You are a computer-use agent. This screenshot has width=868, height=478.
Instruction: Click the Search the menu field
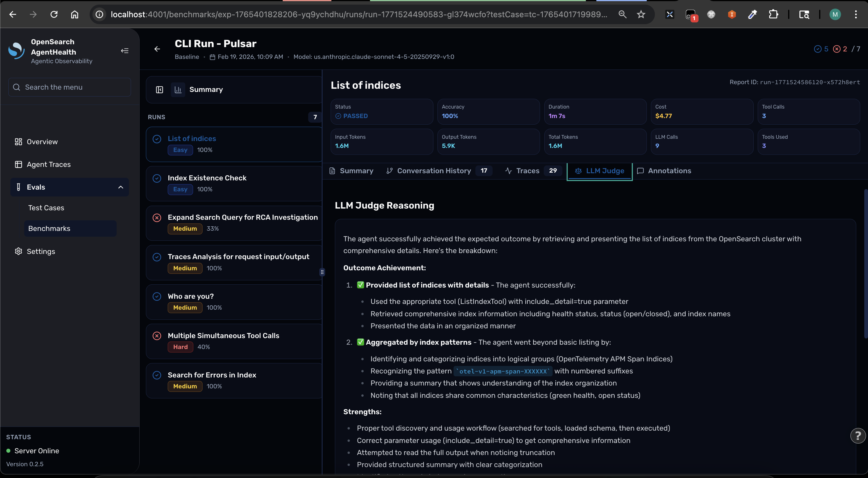tap(70, 87)
